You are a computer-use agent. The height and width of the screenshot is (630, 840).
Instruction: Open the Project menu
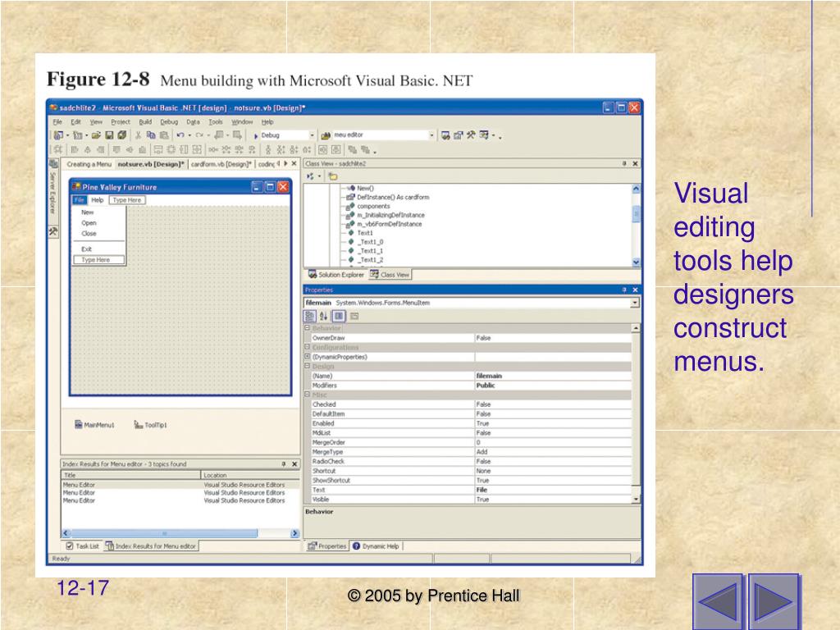click(121, 122)
